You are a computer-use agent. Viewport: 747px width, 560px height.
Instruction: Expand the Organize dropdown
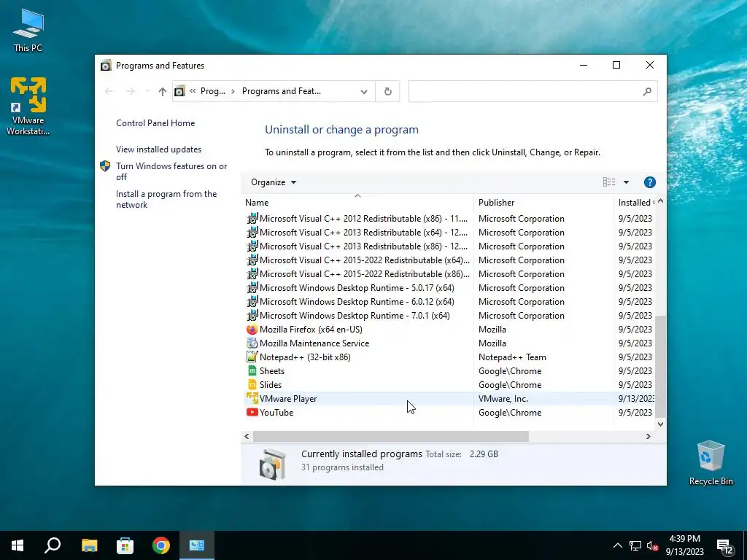274,182
